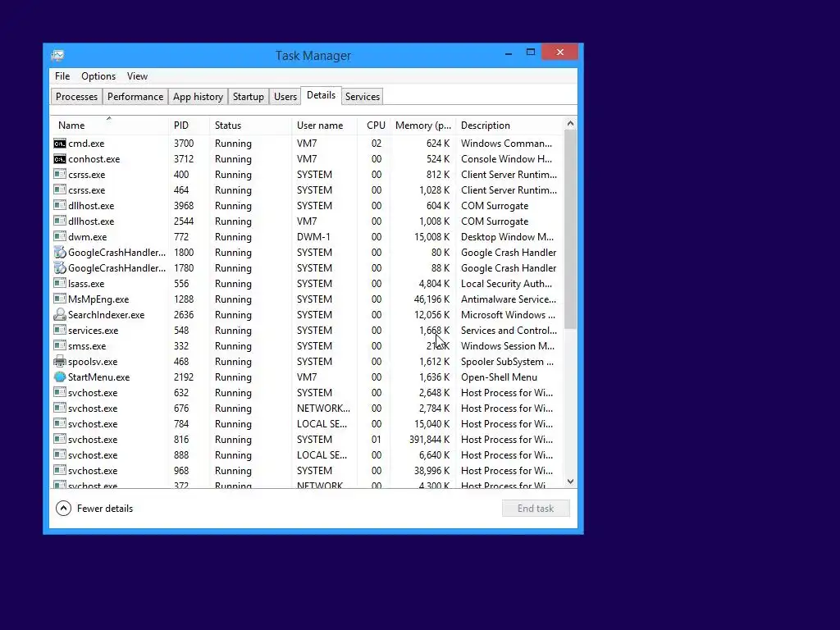840x630 pixels.
Task: Click the dllhost.exe icon for PID 2544
Action: point(60,221)
